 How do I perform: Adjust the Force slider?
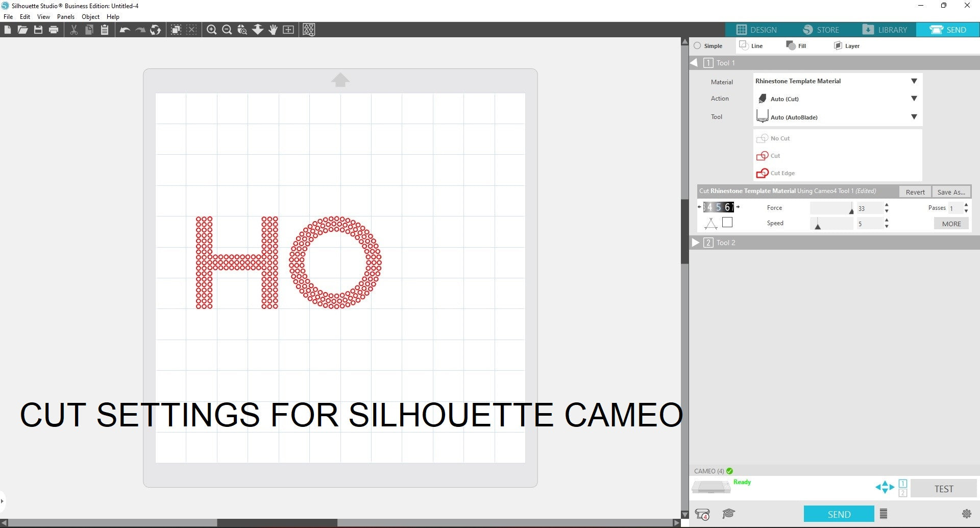click(851, 209)
